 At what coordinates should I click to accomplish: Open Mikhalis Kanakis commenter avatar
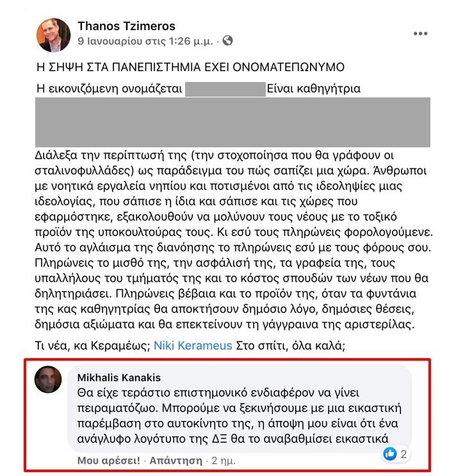click(48, 379)
